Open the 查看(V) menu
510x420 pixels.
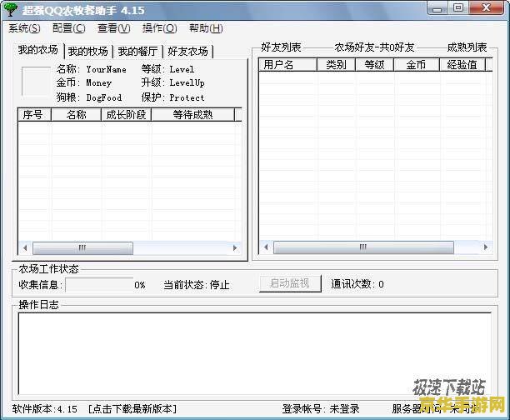(114, 28)
